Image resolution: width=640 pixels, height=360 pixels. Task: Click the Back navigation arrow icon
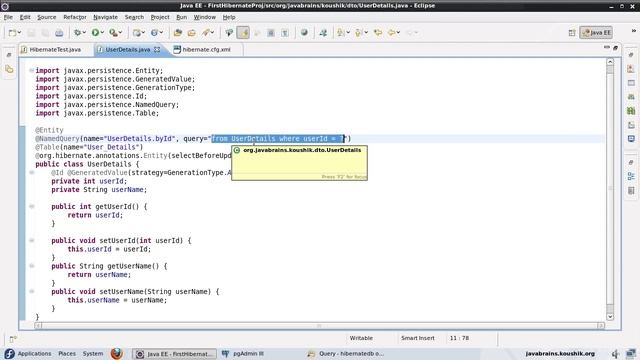(x=392, y=33)
